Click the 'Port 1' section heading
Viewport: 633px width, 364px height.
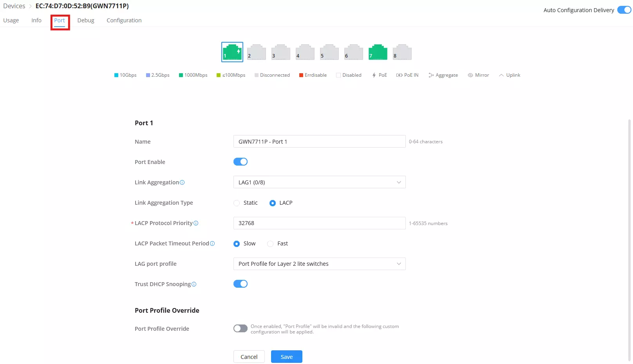point(144,123)
